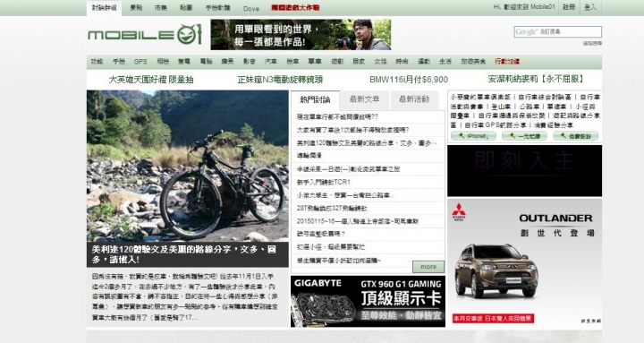This screenshot has width=644, height=343.
Task: Open the 時尚 category menu
Action: (402, 61)
